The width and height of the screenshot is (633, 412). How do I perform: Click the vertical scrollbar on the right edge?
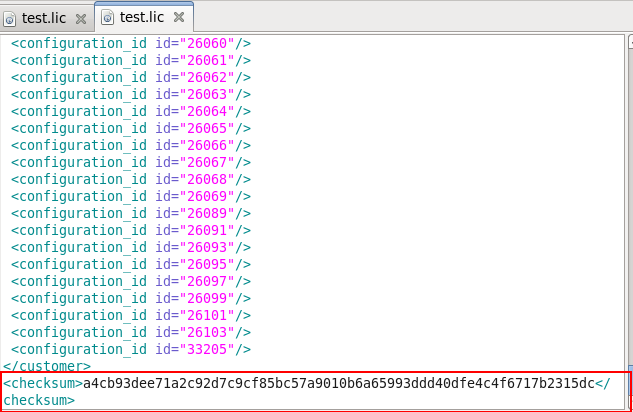pyautogui.click(x=626, y=200)
